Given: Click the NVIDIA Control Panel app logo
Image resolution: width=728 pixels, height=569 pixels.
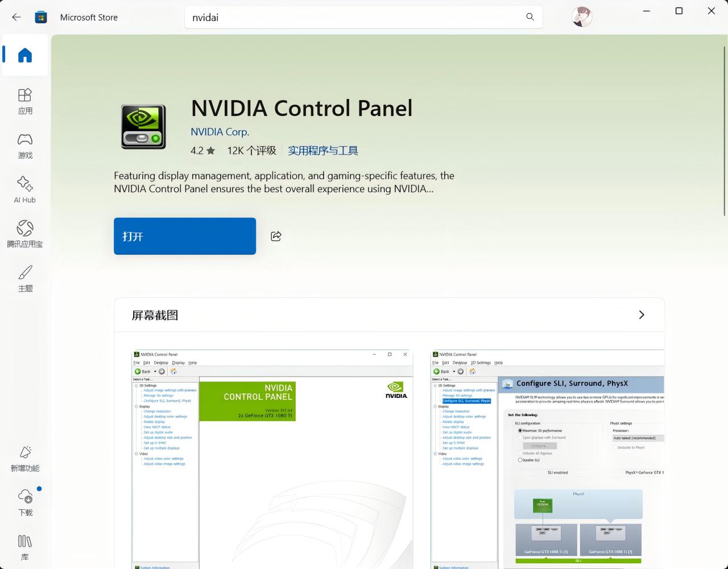Looking at the screenshot, I should point(143,127).
